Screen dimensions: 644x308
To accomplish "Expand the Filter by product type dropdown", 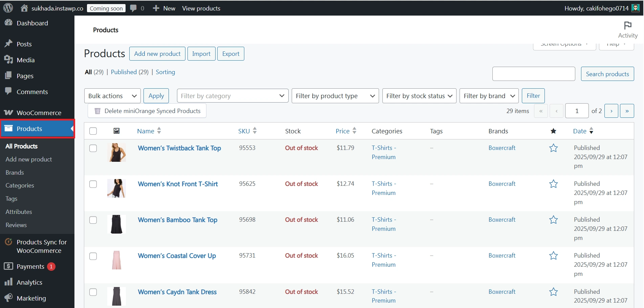I will [x=335, y=96].
